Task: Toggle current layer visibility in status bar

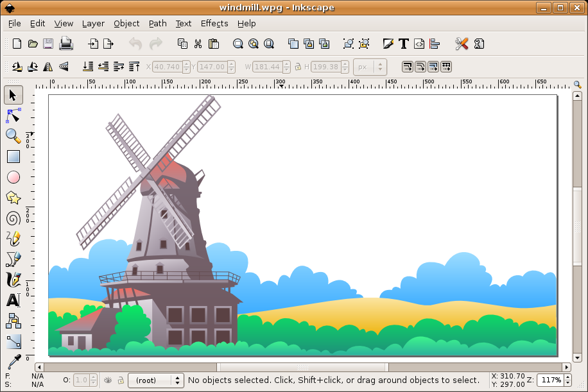Action: (x=108, y=380)
